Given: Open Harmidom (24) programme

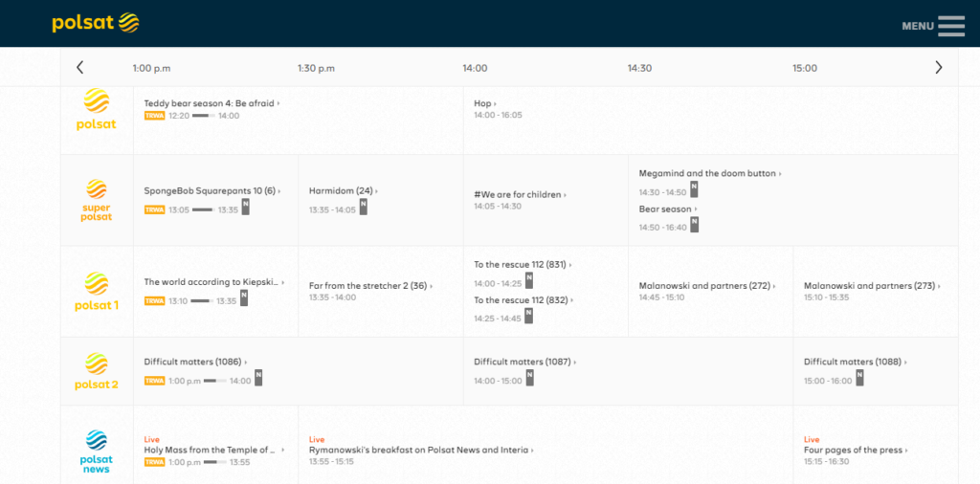Looking at the screenshot, I should click(343, 190).
